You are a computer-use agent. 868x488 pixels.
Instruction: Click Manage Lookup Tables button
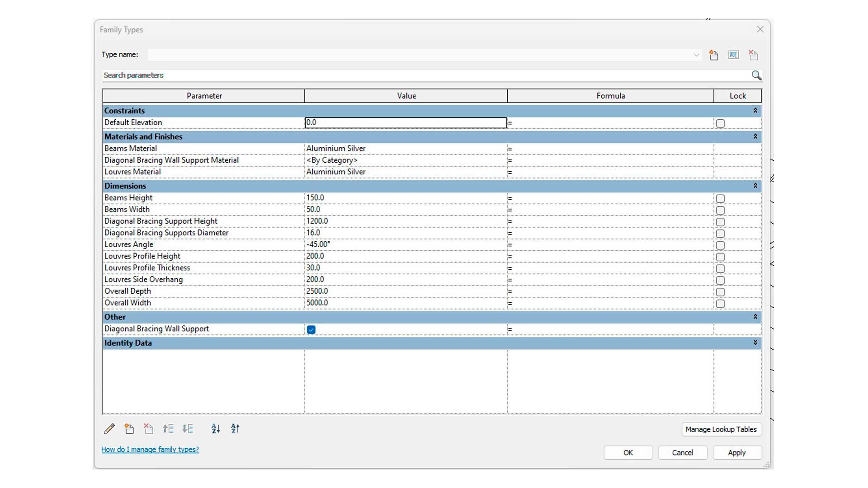721,429
